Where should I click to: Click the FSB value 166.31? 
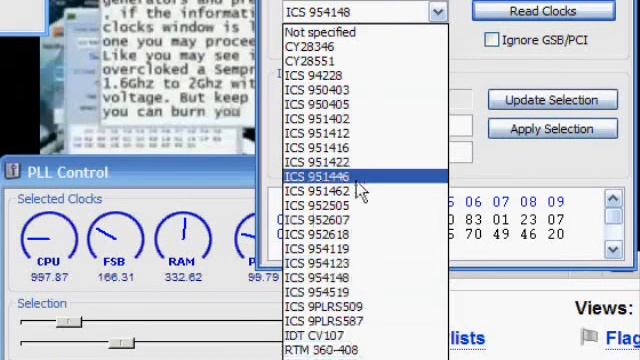(116, 278)
